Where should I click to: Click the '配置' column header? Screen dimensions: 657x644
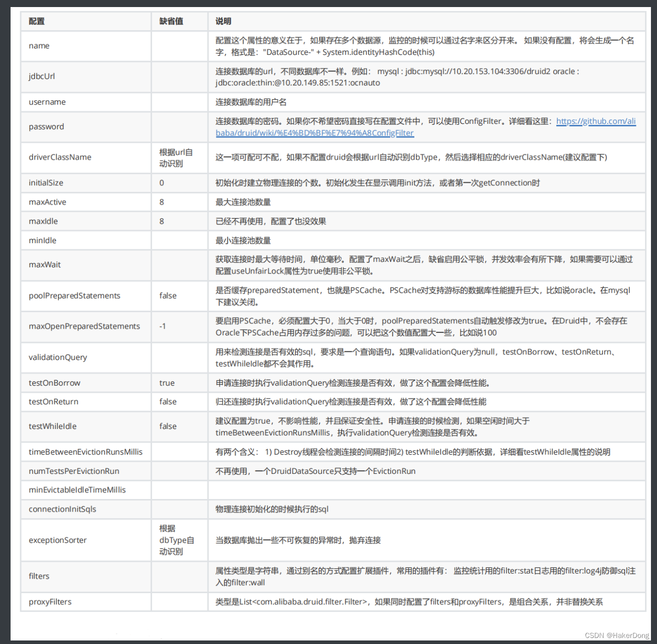[x=37, y=21]
